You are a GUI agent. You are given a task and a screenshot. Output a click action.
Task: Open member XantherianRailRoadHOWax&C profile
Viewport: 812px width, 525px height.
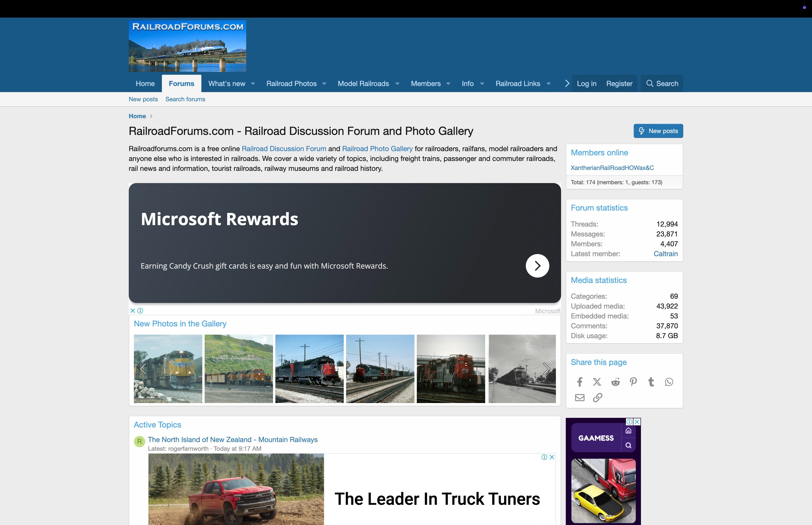[612, 168]
